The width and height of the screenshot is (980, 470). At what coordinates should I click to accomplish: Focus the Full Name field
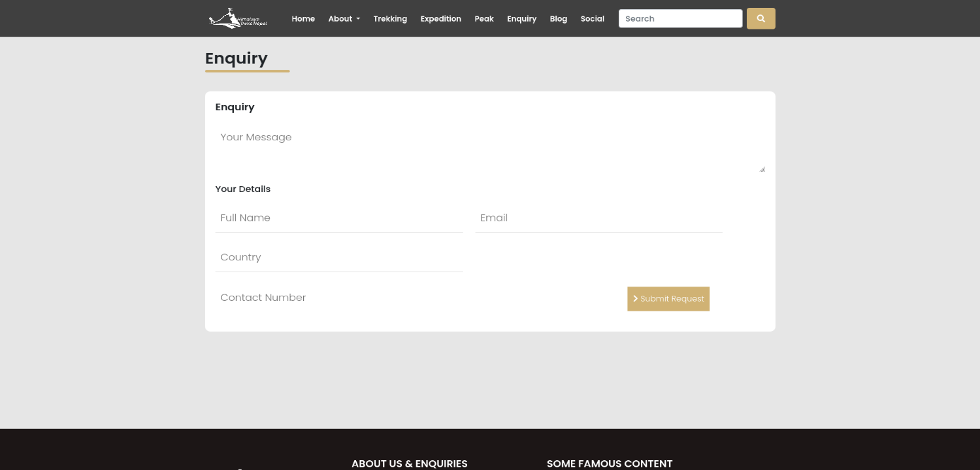[339, 218]
